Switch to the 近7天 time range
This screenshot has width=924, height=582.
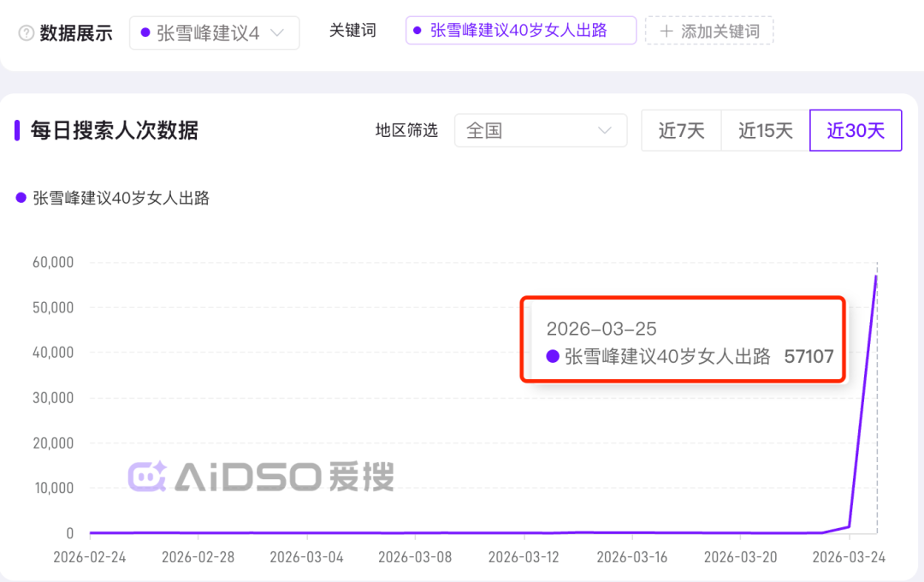pos(681,131)
